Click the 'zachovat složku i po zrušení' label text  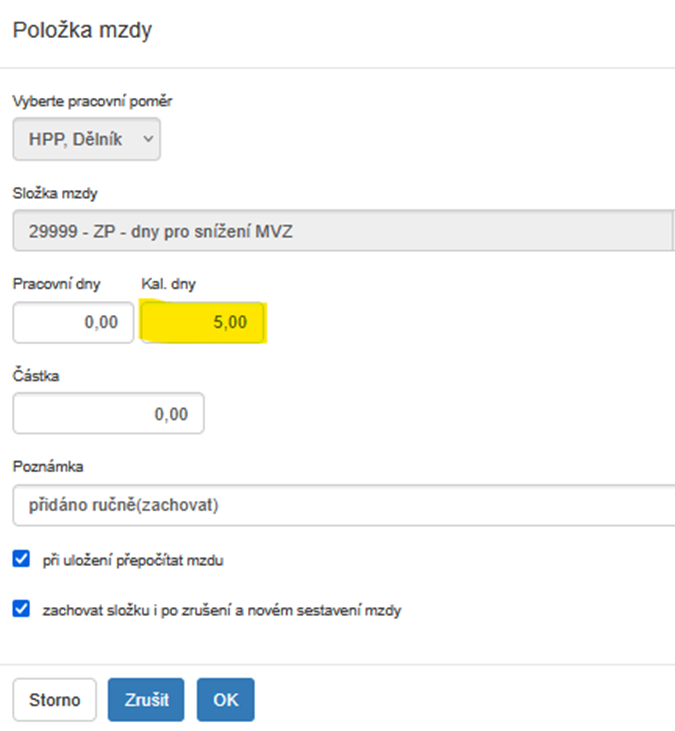pos(221,609)
